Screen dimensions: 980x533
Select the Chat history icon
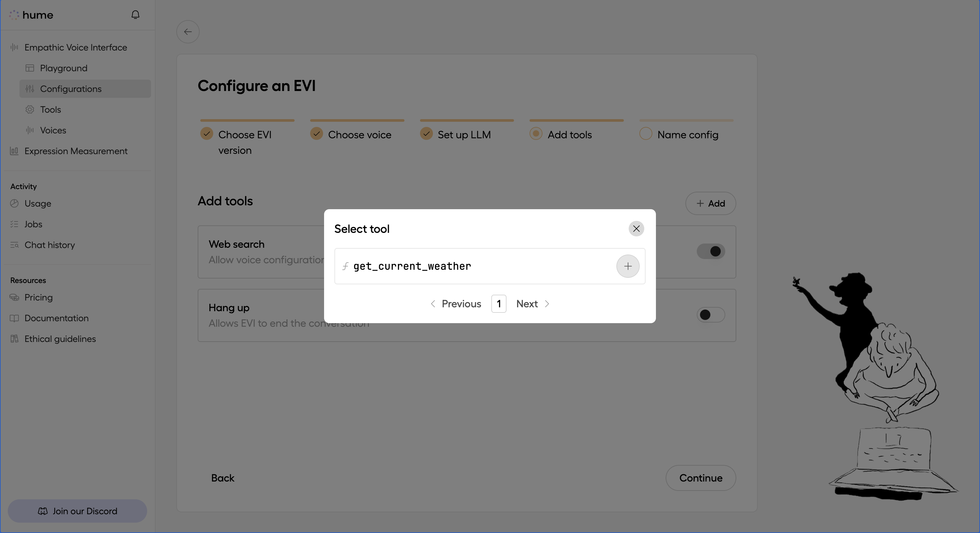click(14, 245)
